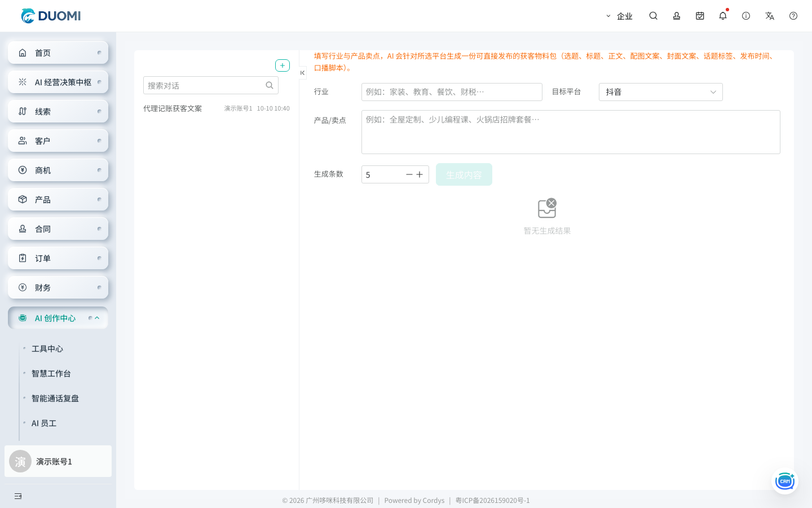812x508 pixels.
Task: Open the approval stamp icon in header
Action: click(677, 16)
